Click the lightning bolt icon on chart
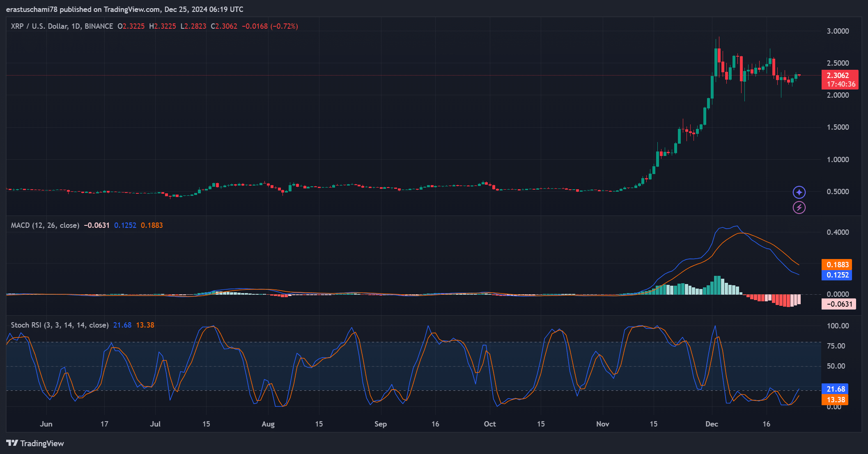This screenshot has width=868, height=454. point(799,208)
